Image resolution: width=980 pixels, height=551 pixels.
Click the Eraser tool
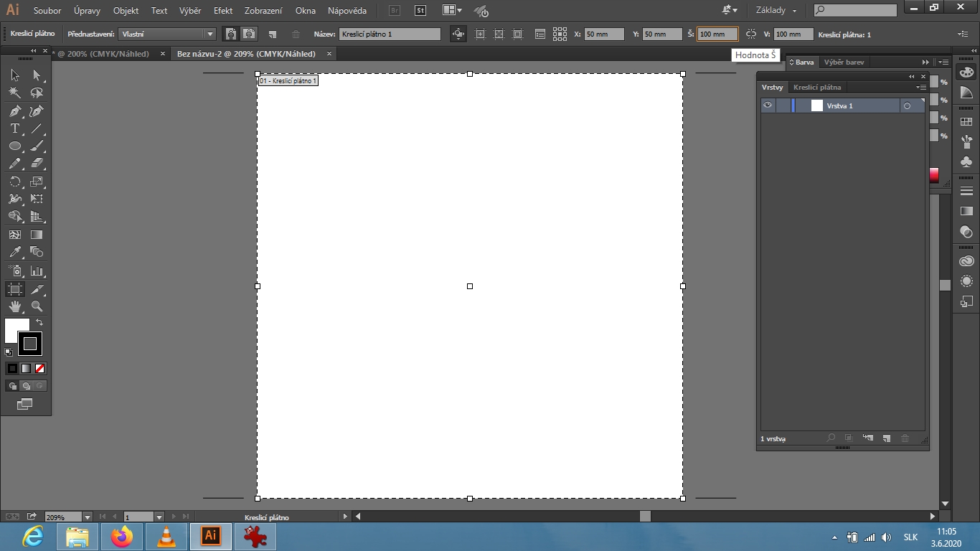(37, 164)
